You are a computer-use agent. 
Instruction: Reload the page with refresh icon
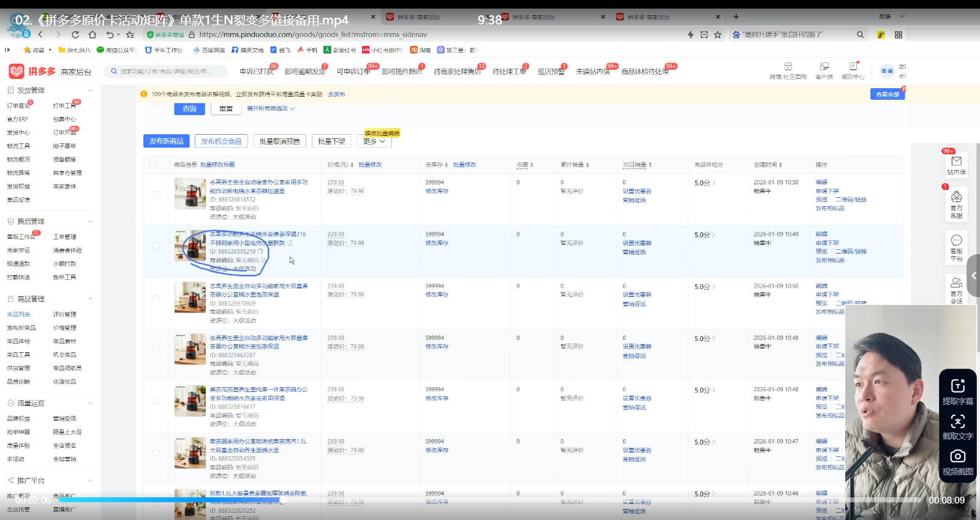coord(75,35)
